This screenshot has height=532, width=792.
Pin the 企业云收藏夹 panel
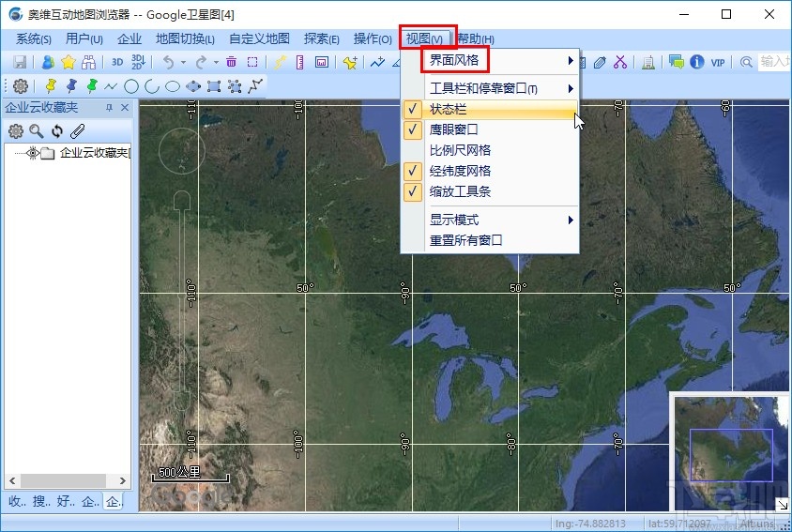(x=109, y=108)
